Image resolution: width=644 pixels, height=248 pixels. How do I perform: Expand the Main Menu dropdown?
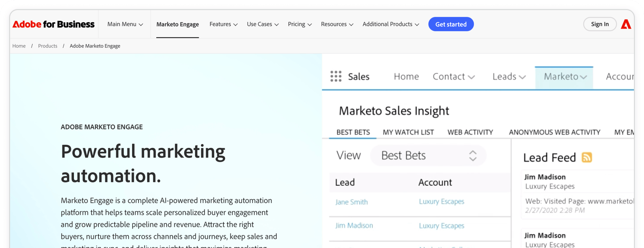125,24
